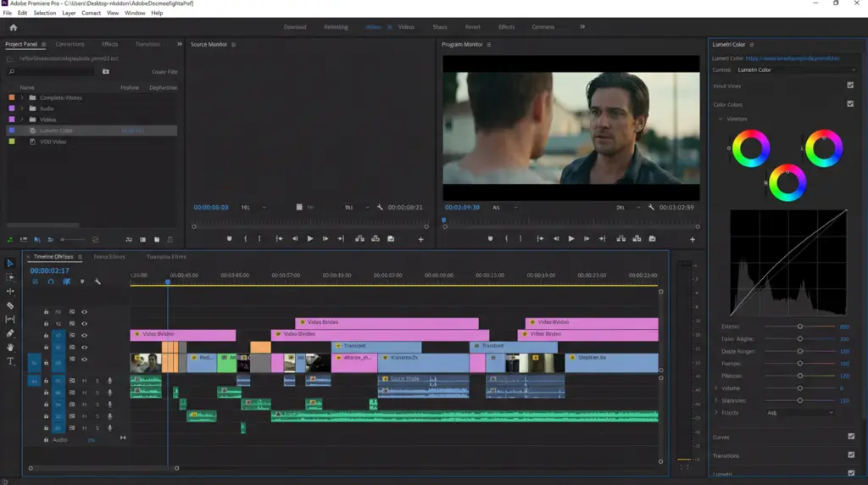
Task: Expand Volume property in Lumetri
Action: click(x=715, y=388)
